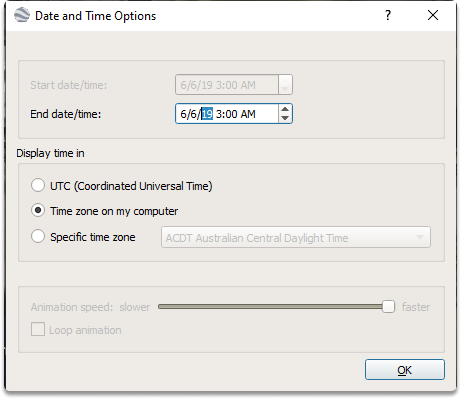Toggle the Loop animation checkbox
Image resolution: width=461 pixels, height=399 pixels.
tap(38, 330)
